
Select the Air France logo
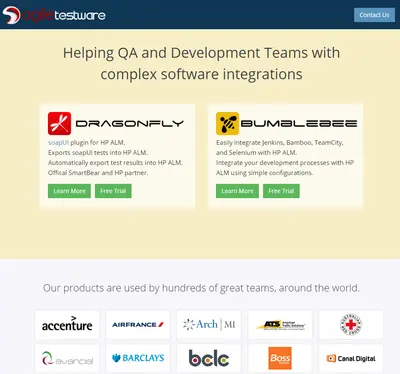pos(138,324)
